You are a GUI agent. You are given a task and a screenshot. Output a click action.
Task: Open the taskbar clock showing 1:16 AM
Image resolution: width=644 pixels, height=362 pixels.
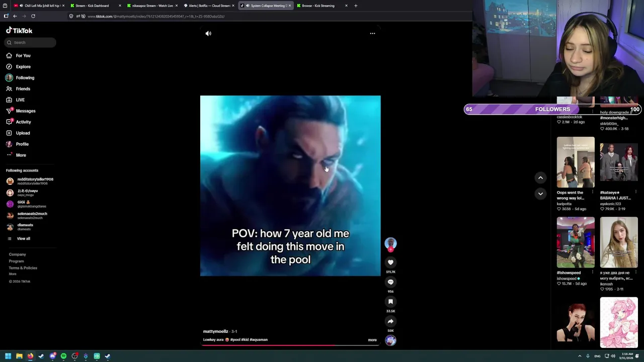point(626,356)
